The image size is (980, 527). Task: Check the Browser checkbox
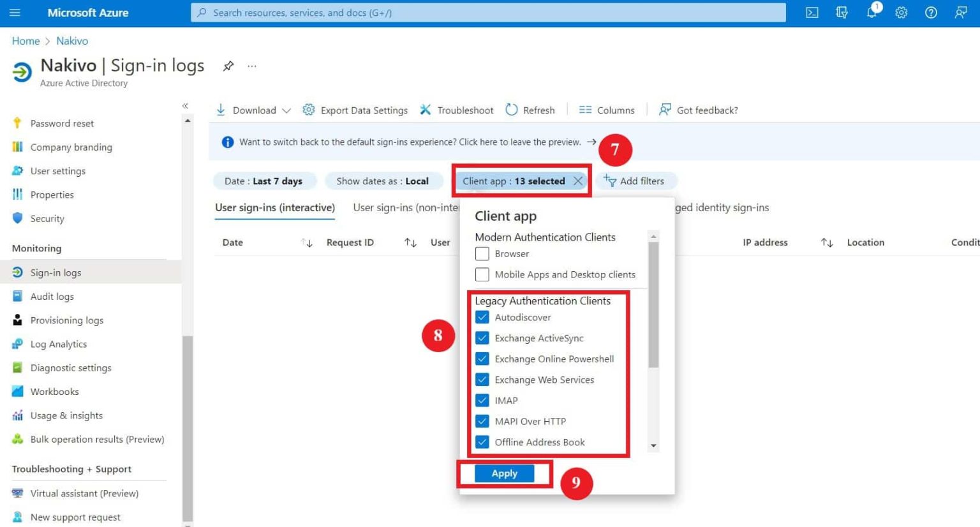482,253
